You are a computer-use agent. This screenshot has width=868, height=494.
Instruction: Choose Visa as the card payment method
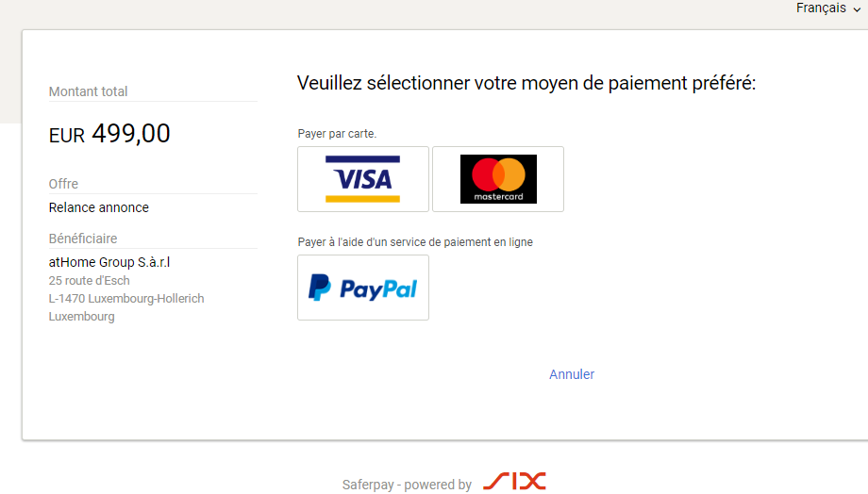[363, 179]
